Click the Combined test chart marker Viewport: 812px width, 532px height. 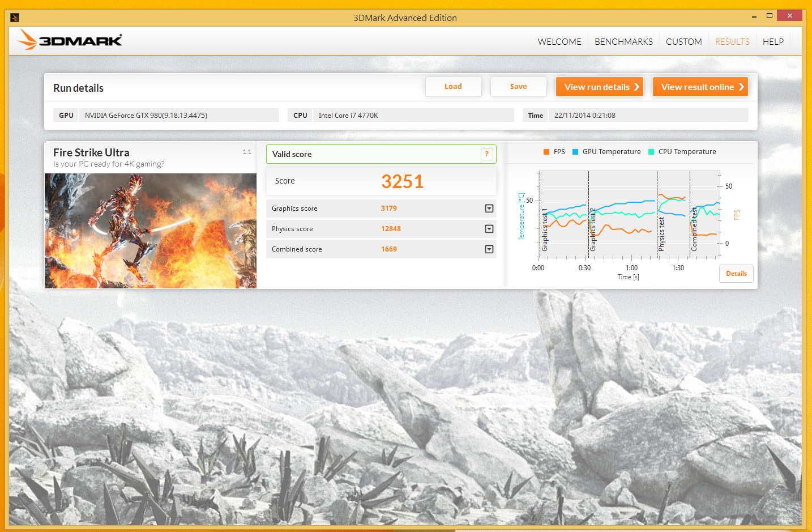pyautogui.click(x=694, y=229)
